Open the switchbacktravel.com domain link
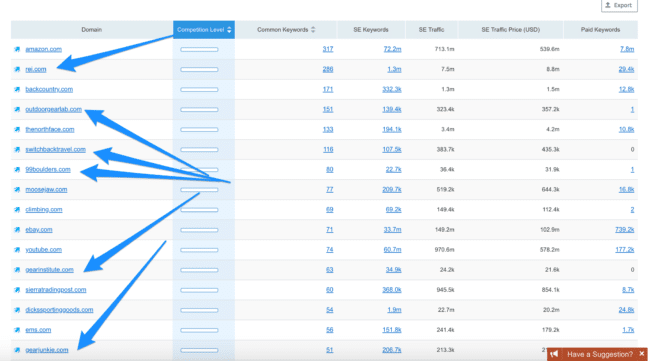Viewport: 650px width, 361px height. coord(56,150)
